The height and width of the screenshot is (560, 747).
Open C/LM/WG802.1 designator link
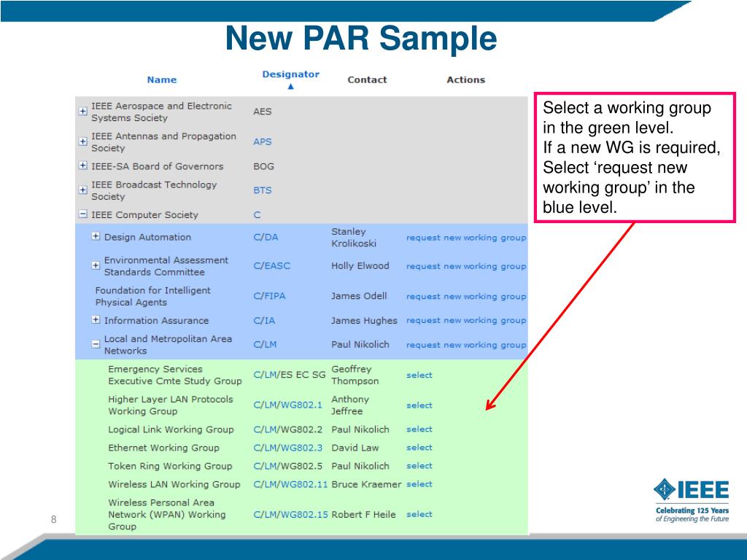pyautogui.click(x=287, y=405)
